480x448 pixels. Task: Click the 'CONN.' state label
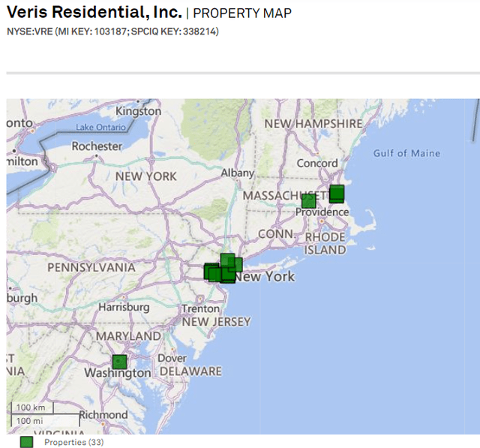click(x=277, y=234)
